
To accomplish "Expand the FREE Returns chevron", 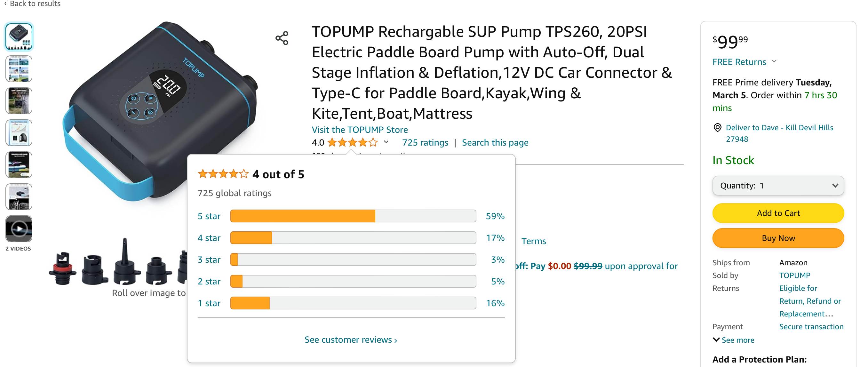I will (x=774, y=61).
